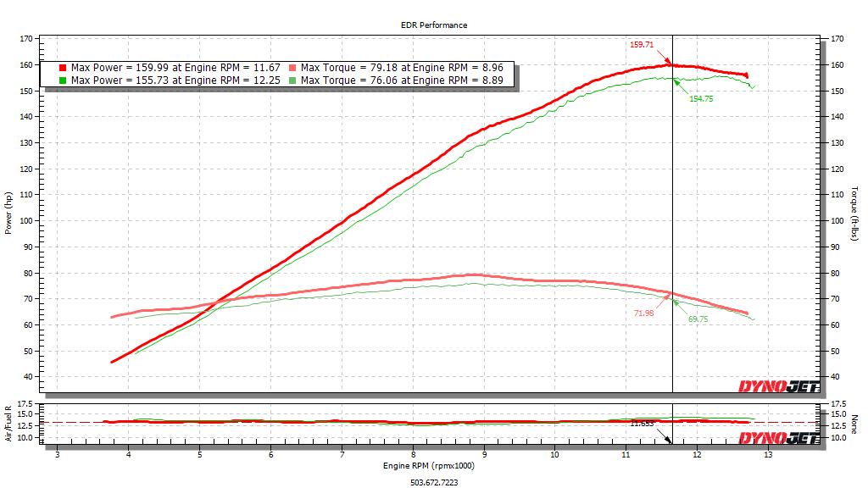Select legend entry "Max Torque = 76.06 at Engine RPM = 8.89"
The height and width of the screenshot is (488, 868).
(x=402, y=80)
